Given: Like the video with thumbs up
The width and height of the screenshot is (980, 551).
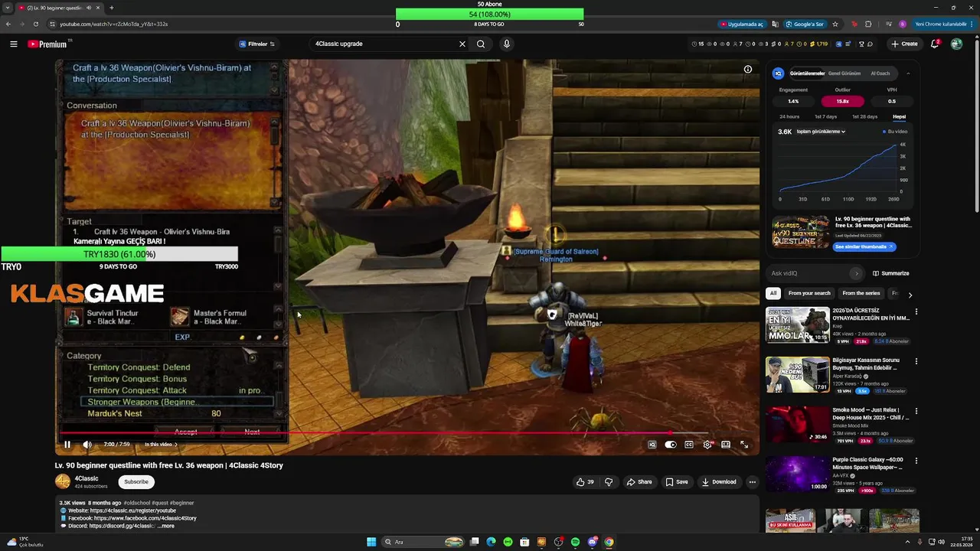Looking at the screenshot, I should point(586,482).
